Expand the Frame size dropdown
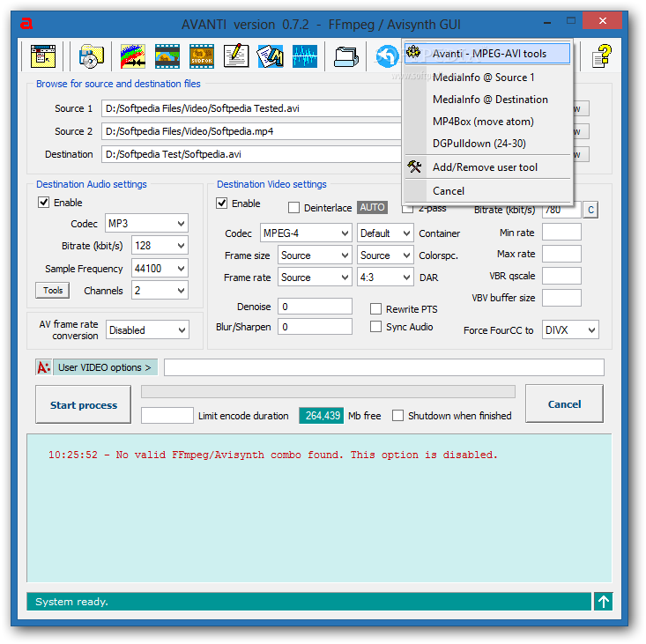The image size is (646, 644). tap(315, 255)
